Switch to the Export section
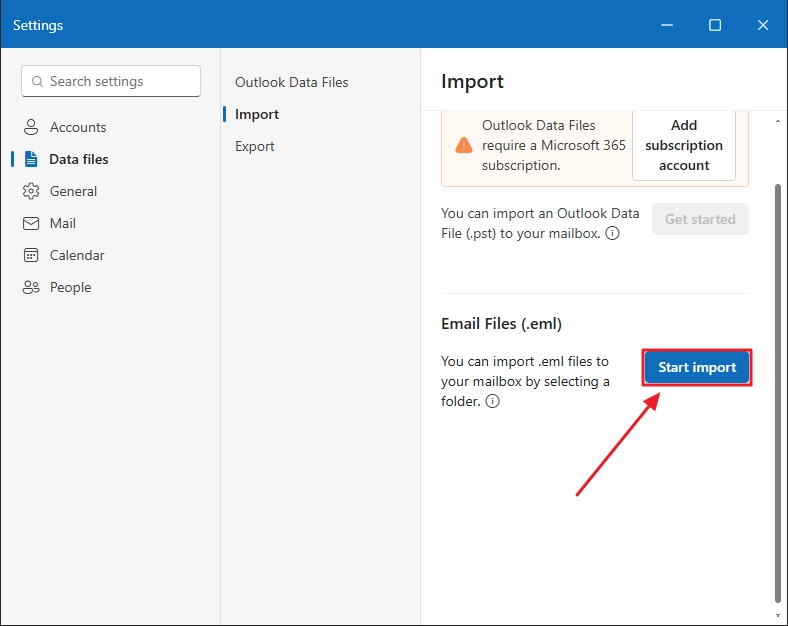Viewport: 788px width, 626px height. pyautogui.click(x=255, y=146)
